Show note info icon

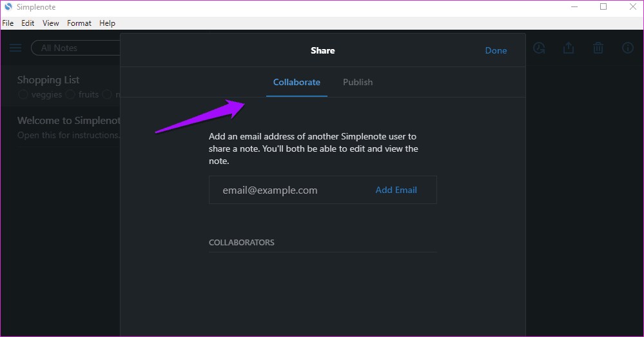tap(628, 48)
